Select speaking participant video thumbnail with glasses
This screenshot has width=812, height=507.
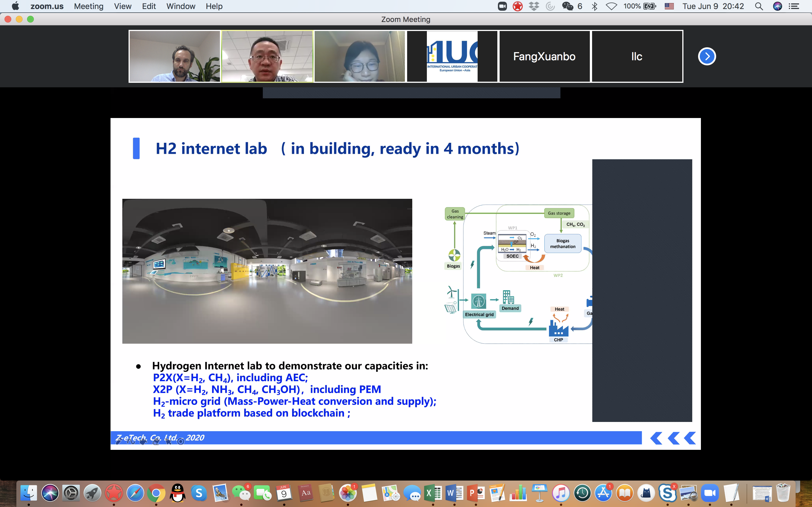[x=267, y=56]
